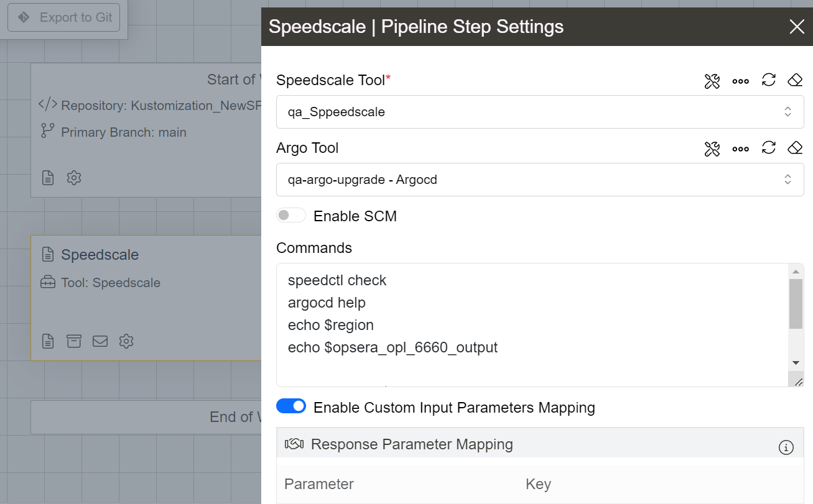Click envelope notification icon on Speedscale step
This screenshot has height=504, width=813.
(100, 341)
